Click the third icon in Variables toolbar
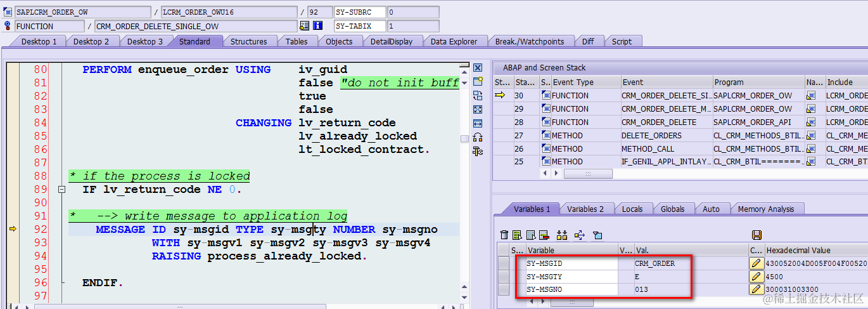 coord(530,235)
